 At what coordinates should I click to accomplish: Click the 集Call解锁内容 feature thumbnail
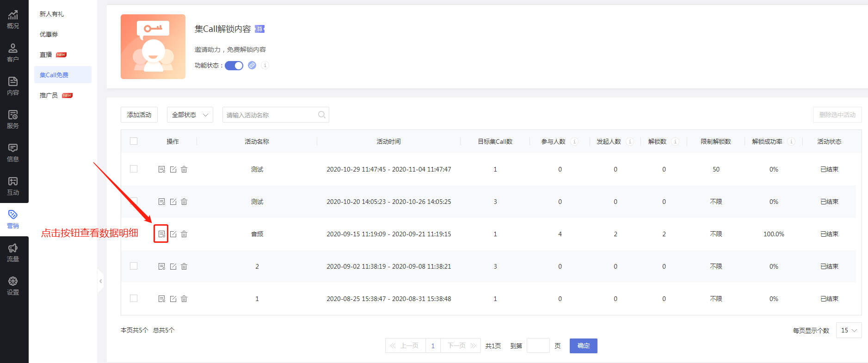153,47
